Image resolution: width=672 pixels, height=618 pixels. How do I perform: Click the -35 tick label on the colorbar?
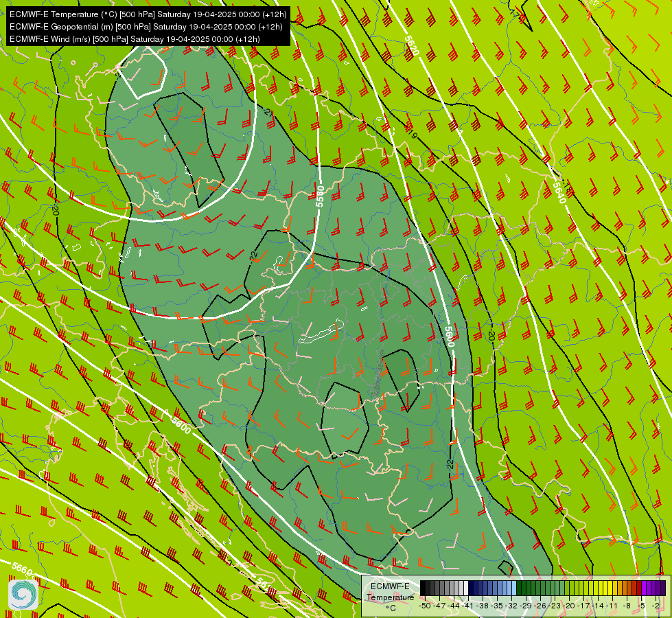[x=497, y=606]
